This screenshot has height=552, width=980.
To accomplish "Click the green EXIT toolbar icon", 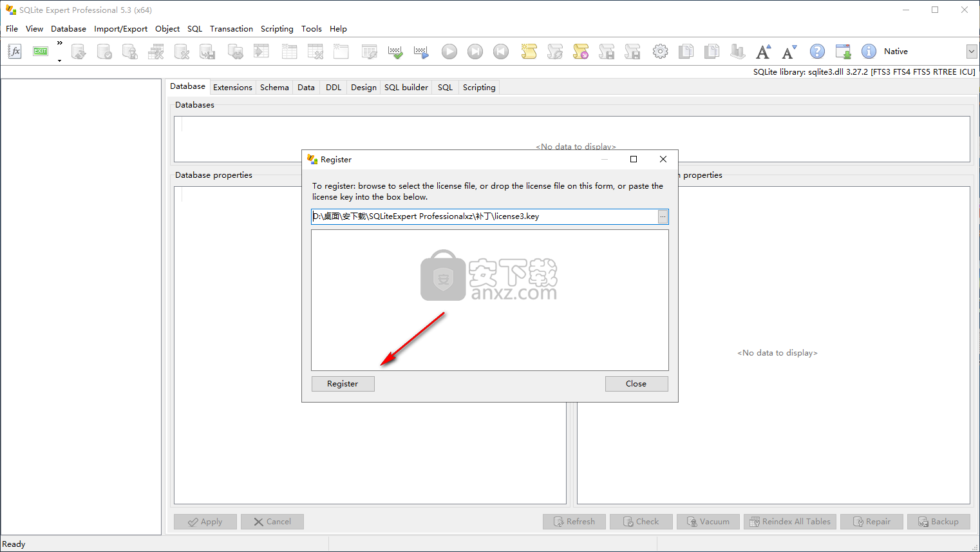I will point(41,52).
